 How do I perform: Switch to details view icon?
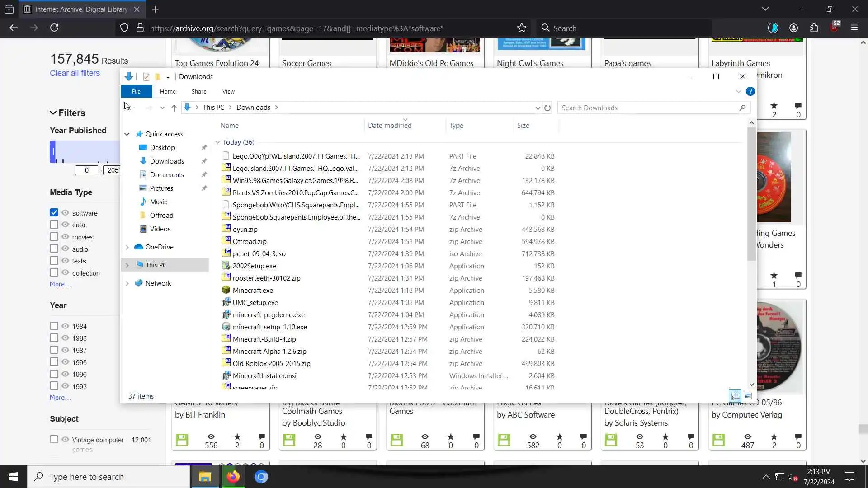pyautogui.click(x=735, y=396)
